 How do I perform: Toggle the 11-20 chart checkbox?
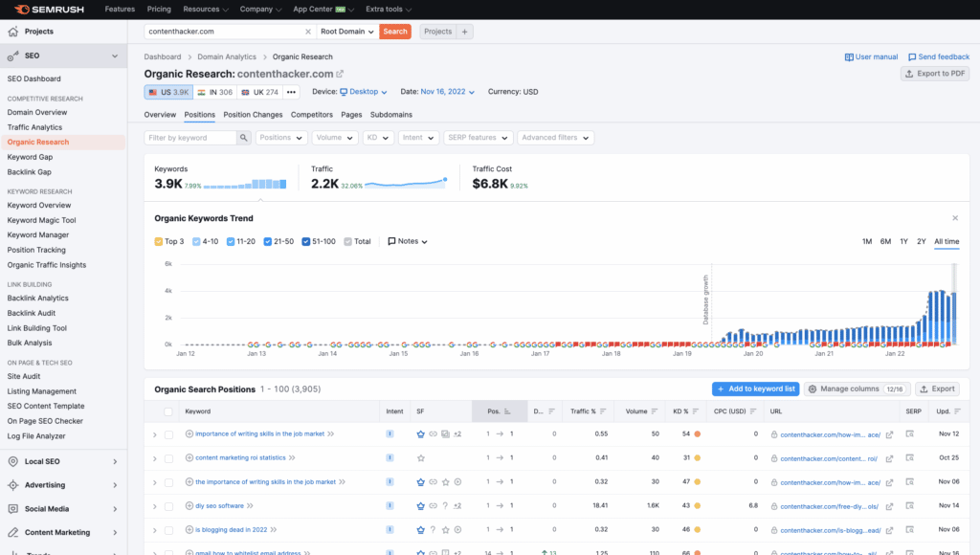(x=231, y=241)
